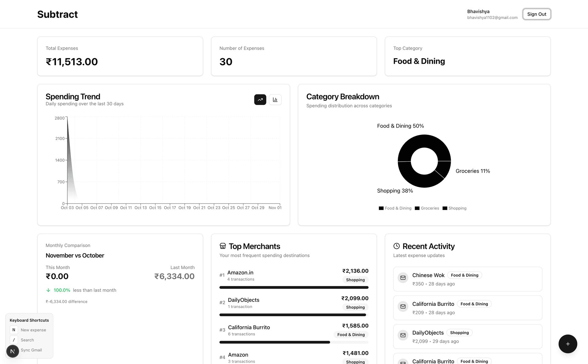Click the Subtract app title
Screen dimensions: 588x364
57,14
